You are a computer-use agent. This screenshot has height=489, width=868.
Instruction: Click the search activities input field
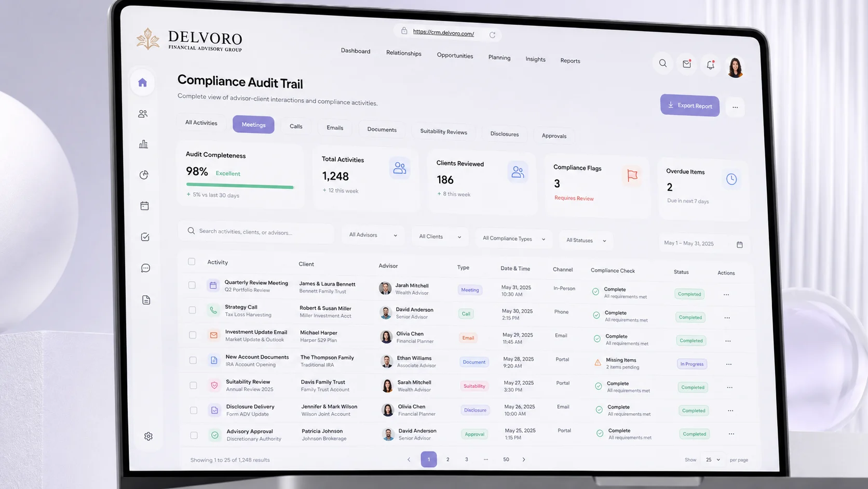(256, 232)
